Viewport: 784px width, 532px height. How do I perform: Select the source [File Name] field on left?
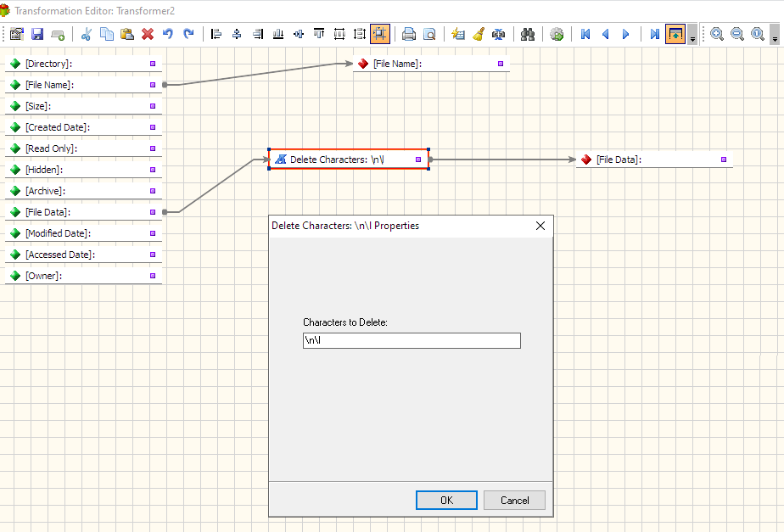click(83, 85)
